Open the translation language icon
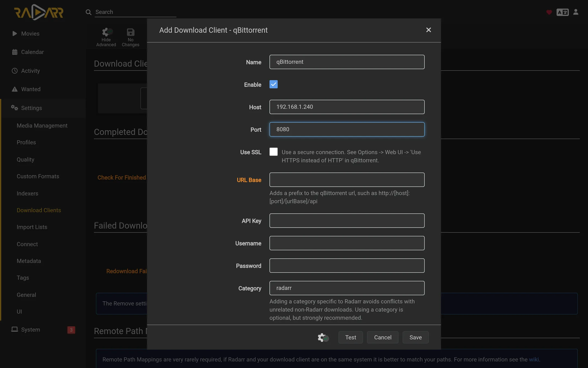 pyautogui.click(x=562, y=12)
